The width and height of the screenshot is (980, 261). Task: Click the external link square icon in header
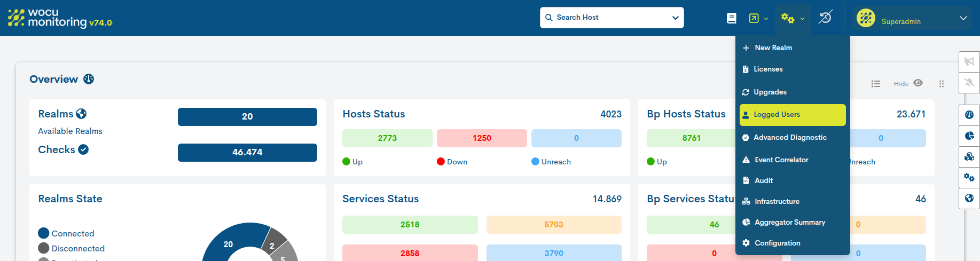coord(754,18)
